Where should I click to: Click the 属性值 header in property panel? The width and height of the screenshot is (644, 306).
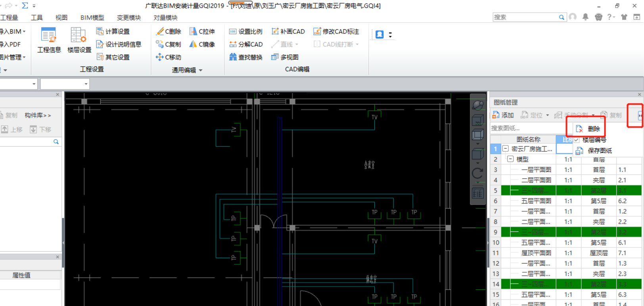(x=21, y=275)
